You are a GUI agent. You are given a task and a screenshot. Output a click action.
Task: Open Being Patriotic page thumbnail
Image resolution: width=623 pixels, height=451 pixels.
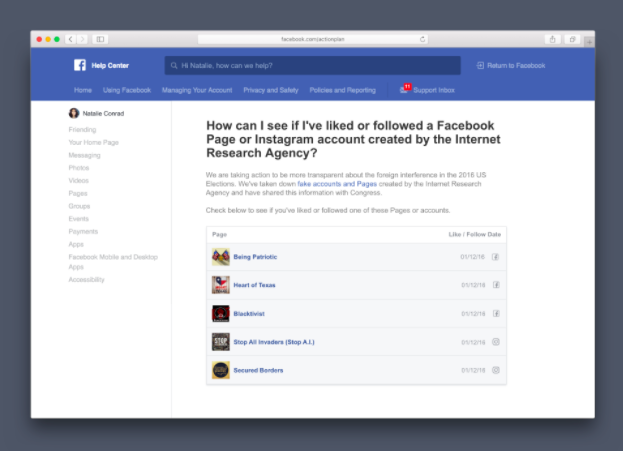click(221, 257)
